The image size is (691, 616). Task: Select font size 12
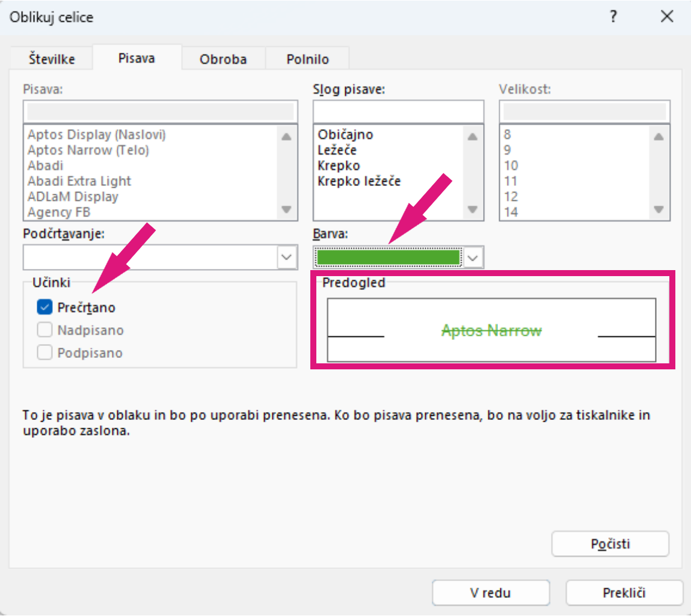tap(511, 196)
